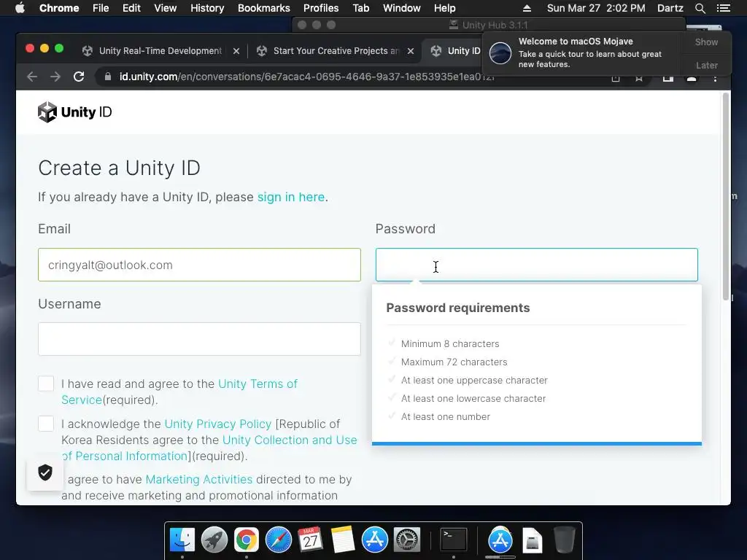Screen dimensions: 747x560
Task: Click the eject icon in the menu bar
Action: [527, 8]
